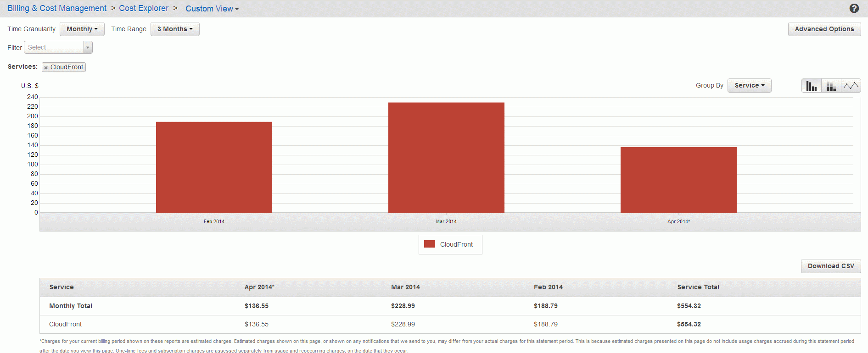Click the Time Granularity label
The image size is (868, 353).
[x=31, y=29]
